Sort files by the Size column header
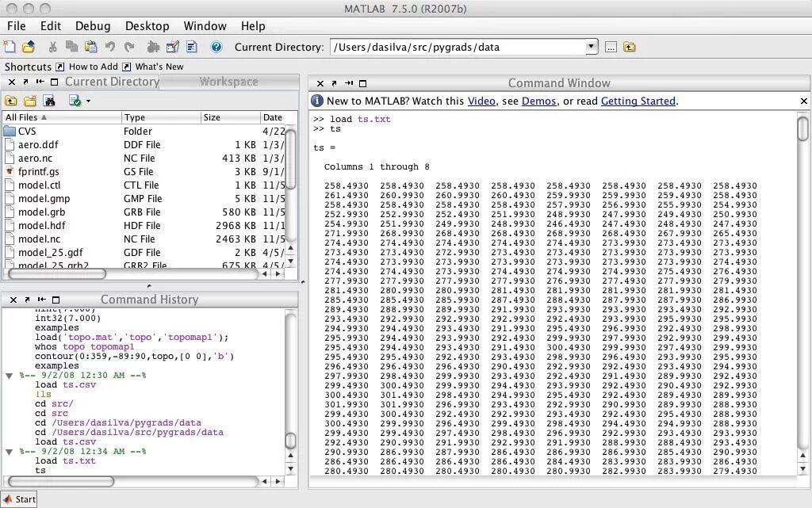 click(230, 117)
